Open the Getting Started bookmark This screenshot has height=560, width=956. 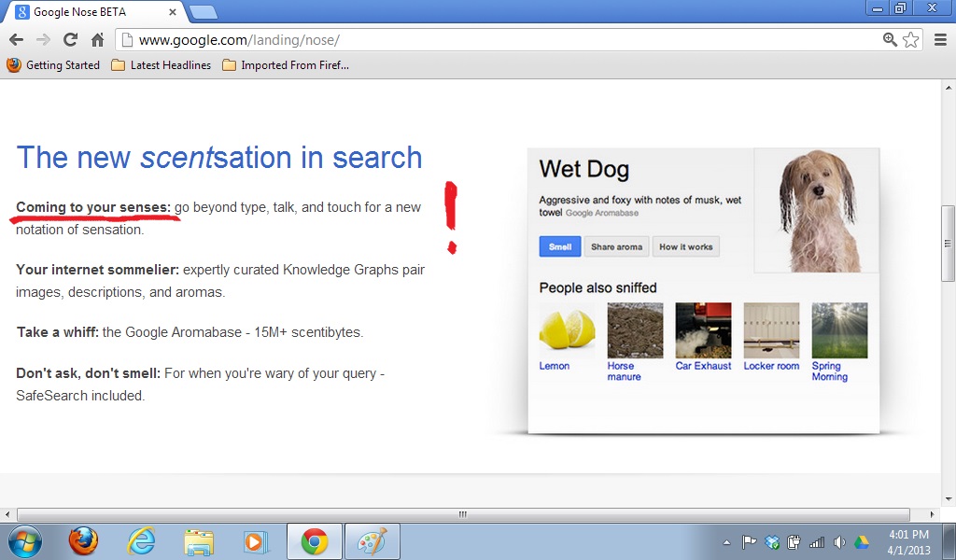click(53, 65)
